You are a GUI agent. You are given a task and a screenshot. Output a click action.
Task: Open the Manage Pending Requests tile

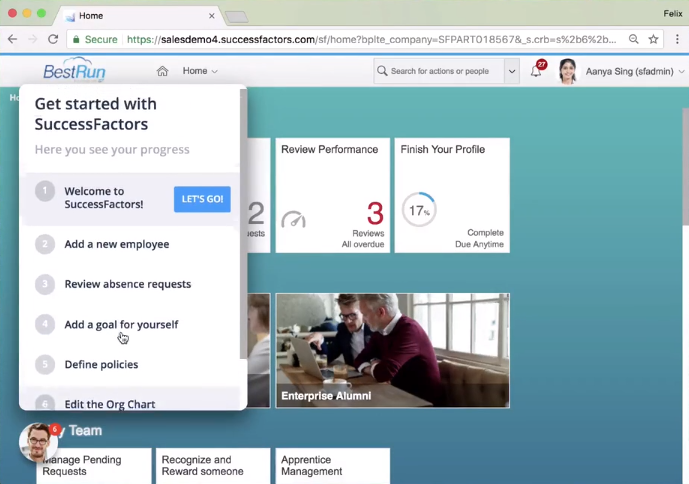(94, 466)
